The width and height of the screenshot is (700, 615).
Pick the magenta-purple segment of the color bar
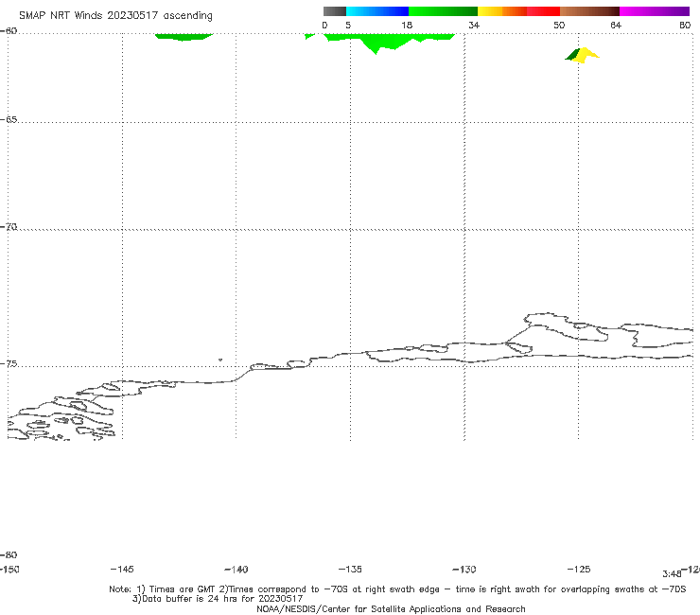[655, 11]
